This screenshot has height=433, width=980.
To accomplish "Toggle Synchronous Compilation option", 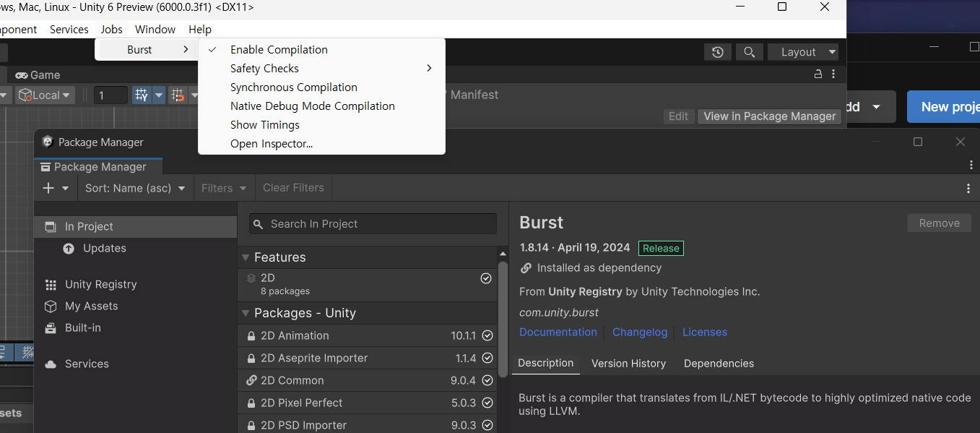I will coord(321,87).
